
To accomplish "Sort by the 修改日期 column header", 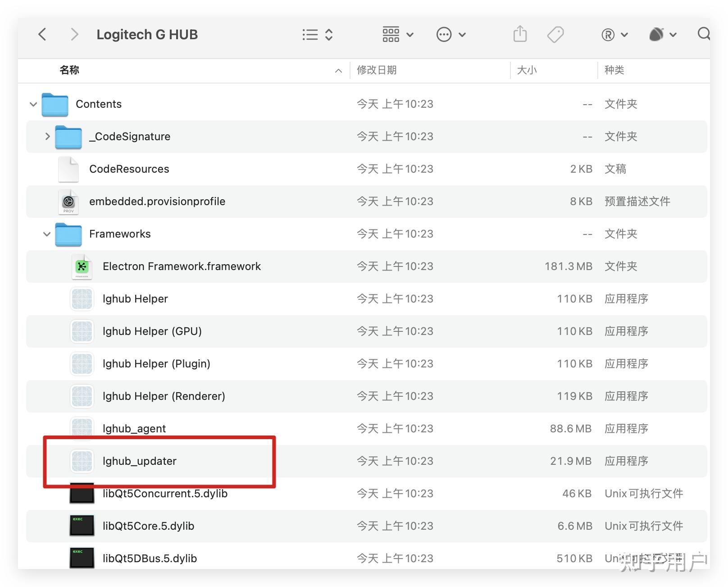I will click(x=377, y=70).
